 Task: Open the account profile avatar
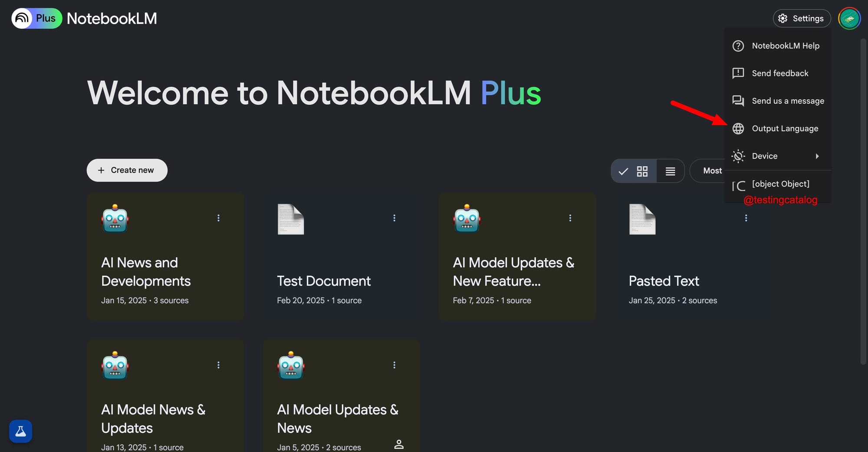coord(849,18)
